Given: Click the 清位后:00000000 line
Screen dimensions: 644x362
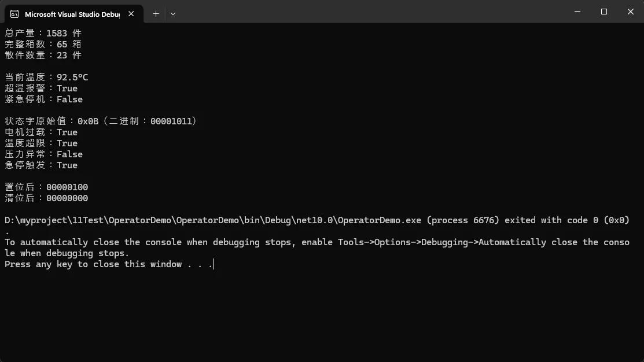Looking at the screenshot, I should click(x=46, y=198).
